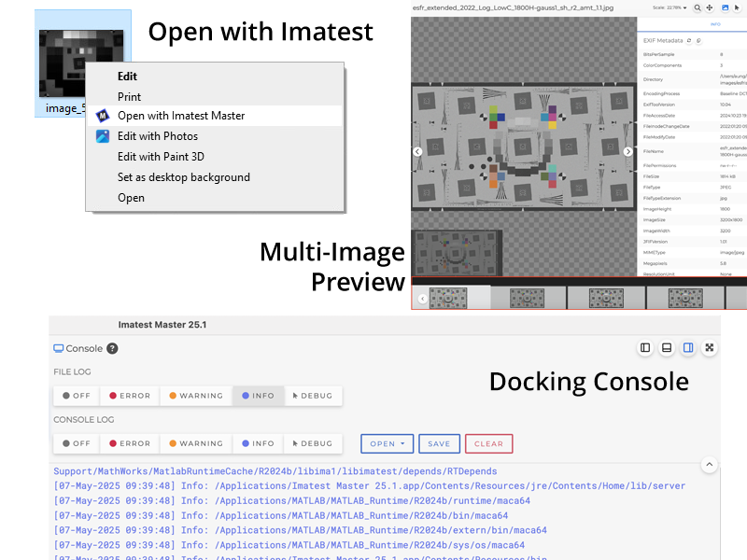Go to next image with right arrow

(627, 151)
